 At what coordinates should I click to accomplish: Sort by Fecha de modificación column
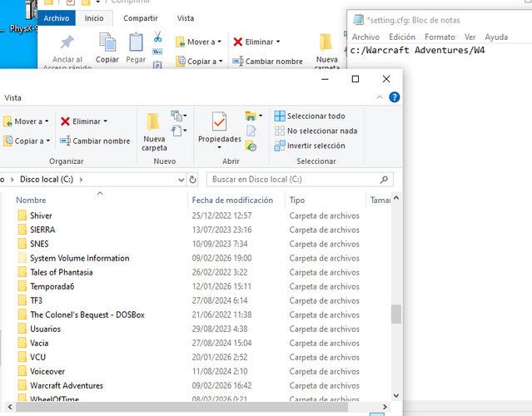[232, 200]
